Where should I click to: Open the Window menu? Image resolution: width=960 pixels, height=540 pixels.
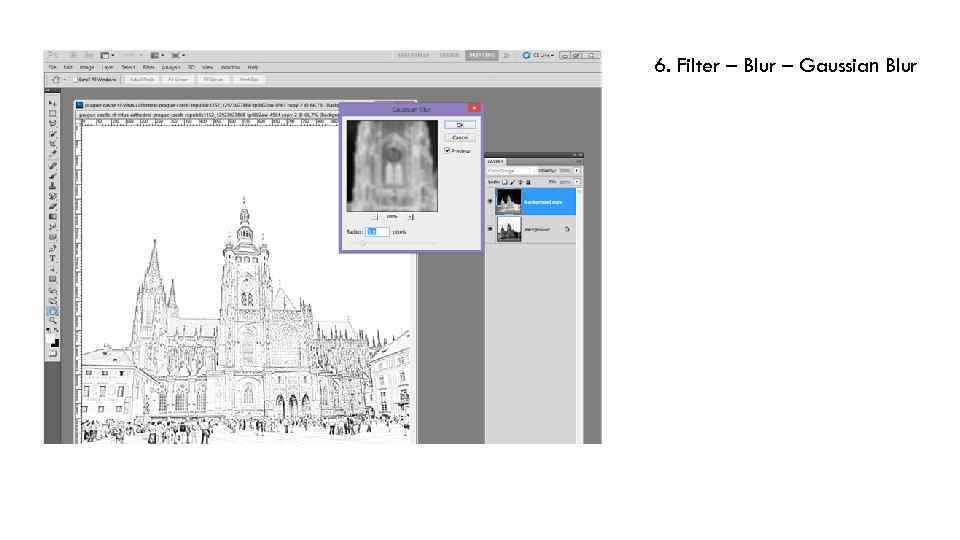coord(230,67)
